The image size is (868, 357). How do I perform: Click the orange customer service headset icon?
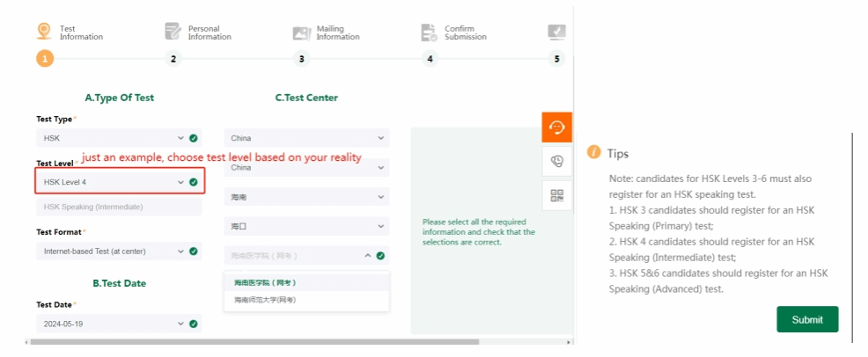click(x=556, y=127)
